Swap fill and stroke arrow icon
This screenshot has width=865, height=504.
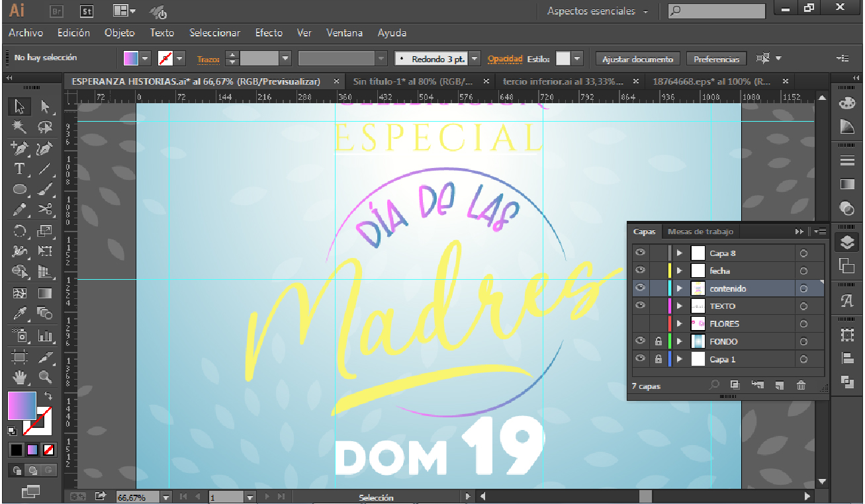[48, 396]
